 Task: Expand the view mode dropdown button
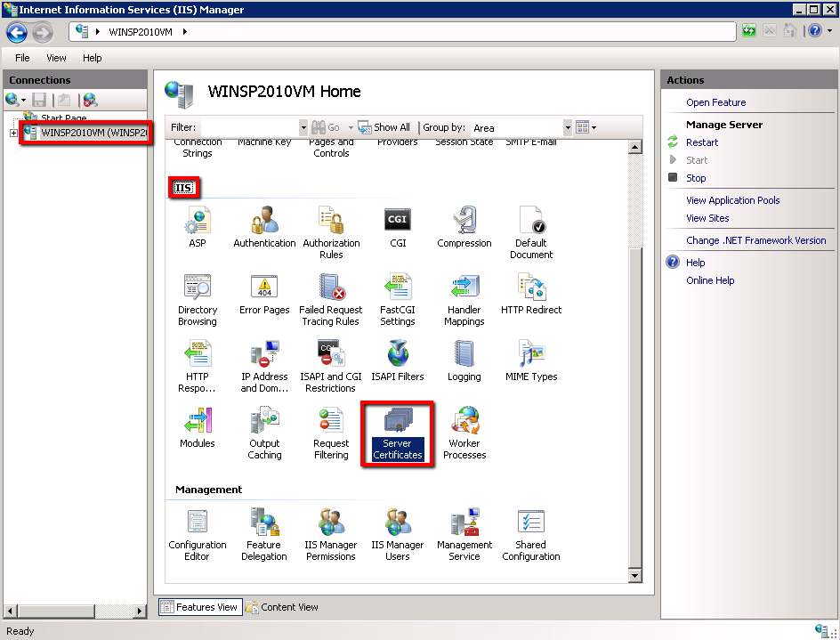pos(594,128)
